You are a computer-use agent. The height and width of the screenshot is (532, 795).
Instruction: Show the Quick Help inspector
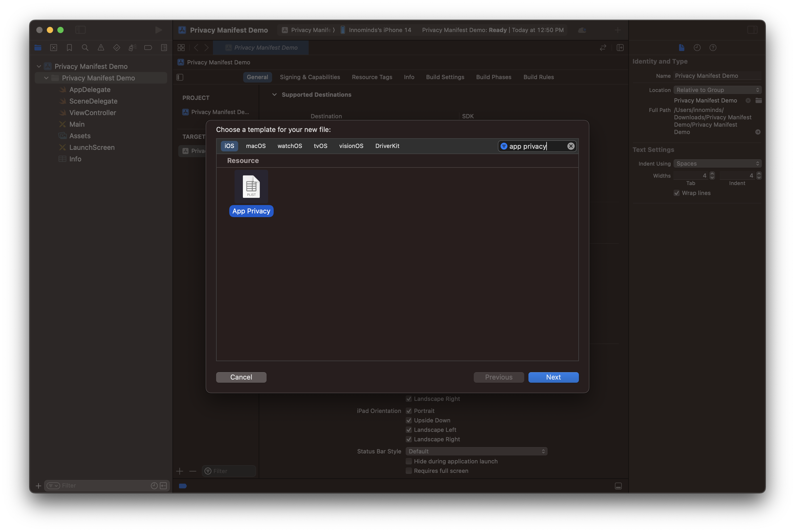point(713,48)
